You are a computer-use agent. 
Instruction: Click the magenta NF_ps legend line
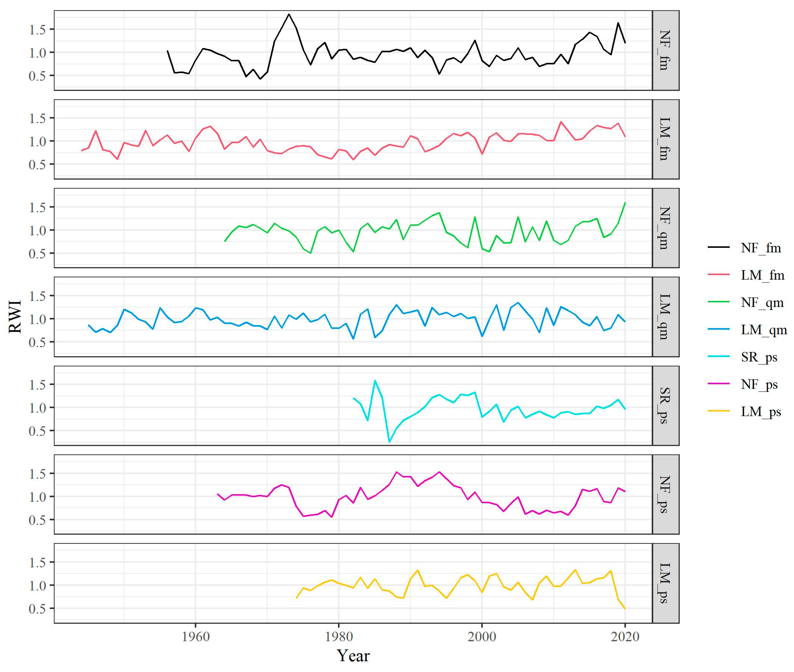click(718, 384)
